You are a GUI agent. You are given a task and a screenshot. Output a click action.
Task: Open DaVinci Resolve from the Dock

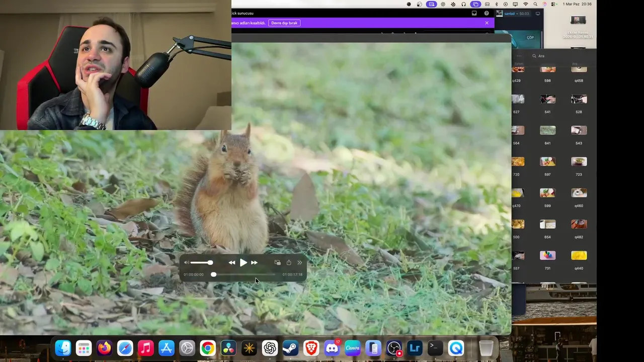[x=228, y=348]
